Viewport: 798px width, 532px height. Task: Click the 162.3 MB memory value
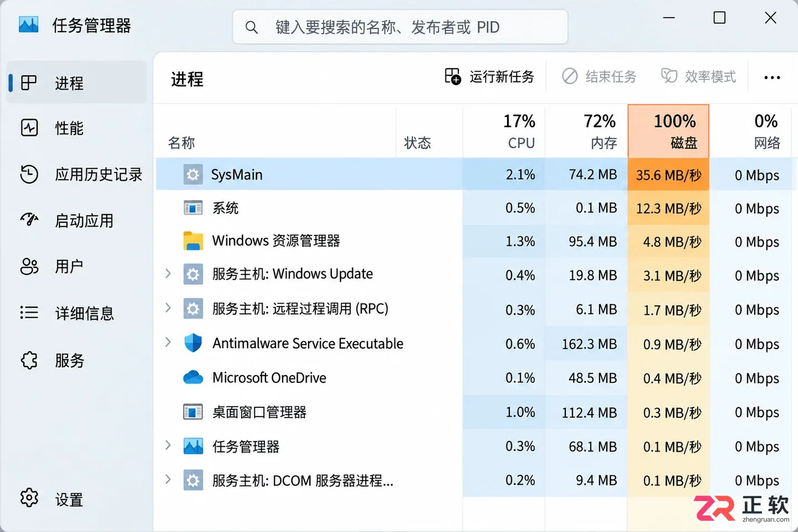[x=589, y=344]
